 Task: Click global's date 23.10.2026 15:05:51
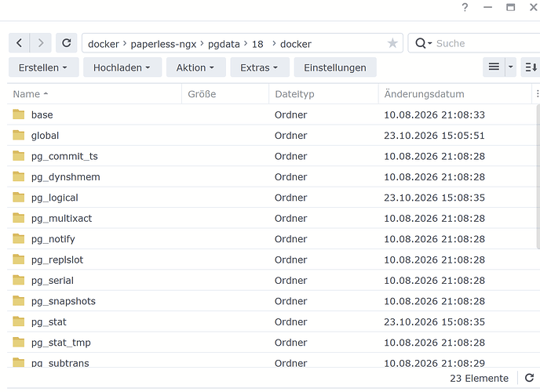434,136
